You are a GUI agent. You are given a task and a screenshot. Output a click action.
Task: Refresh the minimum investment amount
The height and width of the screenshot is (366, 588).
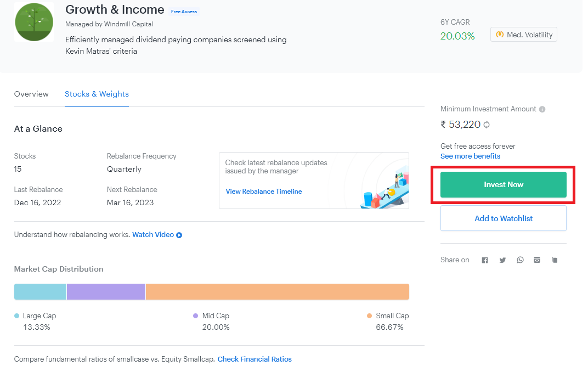pos(487,125)
